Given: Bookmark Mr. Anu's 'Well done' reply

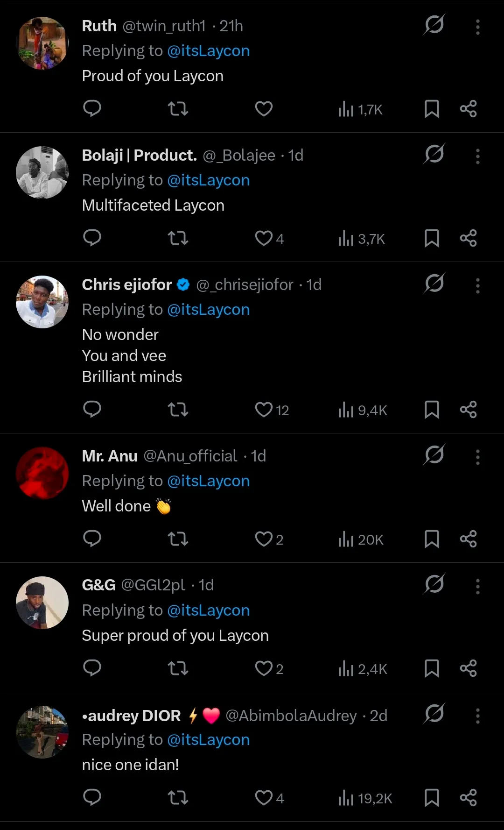Looking at the screenshot, I should click(432, 539).
